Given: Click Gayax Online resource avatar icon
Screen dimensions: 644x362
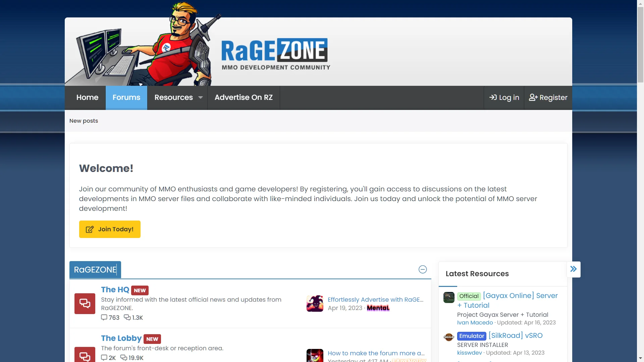Looking at the screenshot, I should 449,297.
